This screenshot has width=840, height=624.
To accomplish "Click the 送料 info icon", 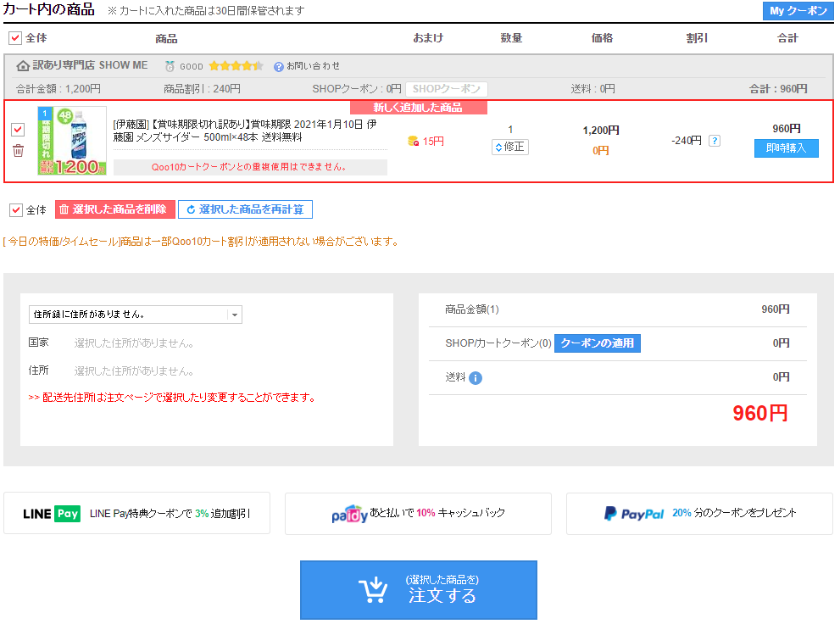I will [476, 378].
